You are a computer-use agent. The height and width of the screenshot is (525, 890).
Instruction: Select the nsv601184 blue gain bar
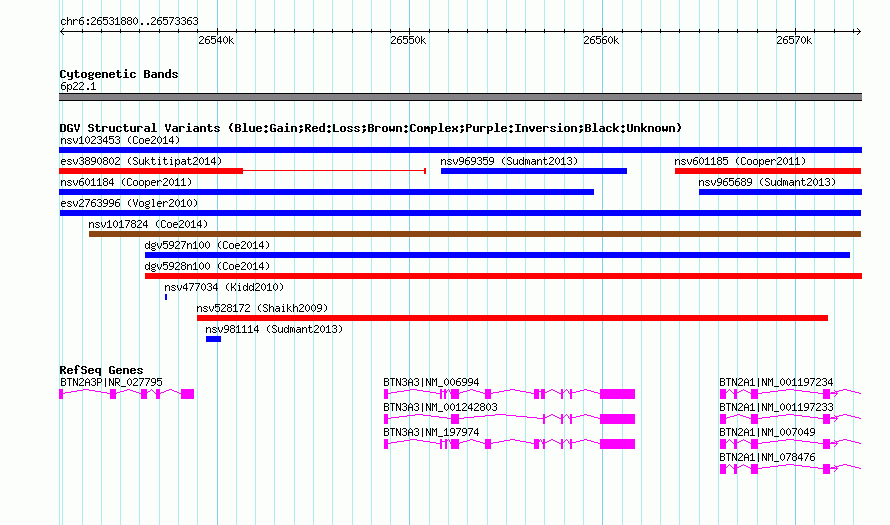pyautogui.click(x=326, y=192)
